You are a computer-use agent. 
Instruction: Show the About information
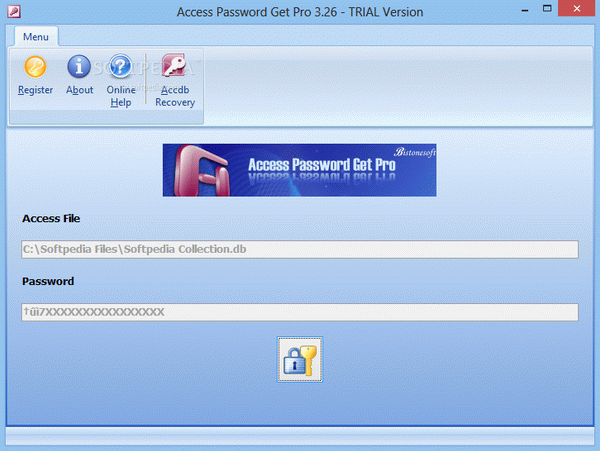tap(79, 76)
